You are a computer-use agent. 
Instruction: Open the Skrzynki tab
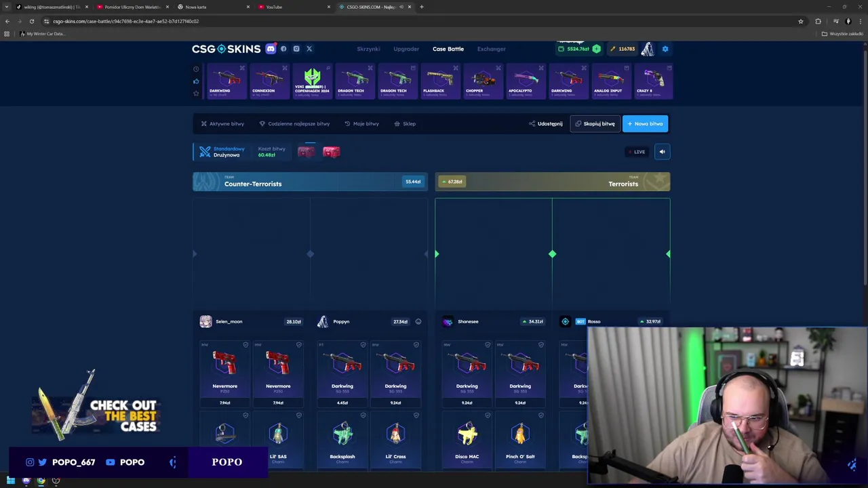[368, 49]
